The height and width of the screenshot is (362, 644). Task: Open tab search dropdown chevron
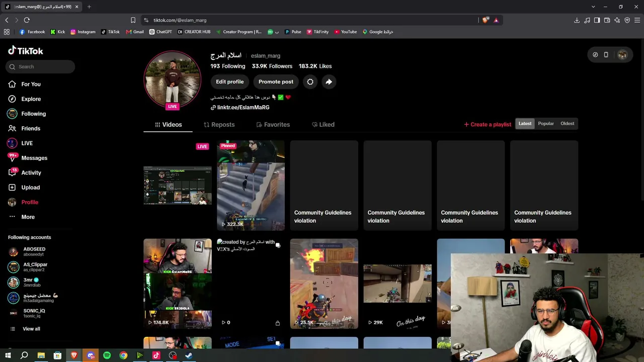(593, 7)
